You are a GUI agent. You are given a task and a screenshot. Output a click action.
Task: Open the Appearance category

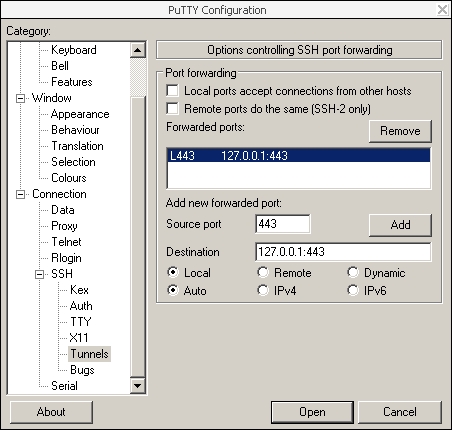[80, 114]
